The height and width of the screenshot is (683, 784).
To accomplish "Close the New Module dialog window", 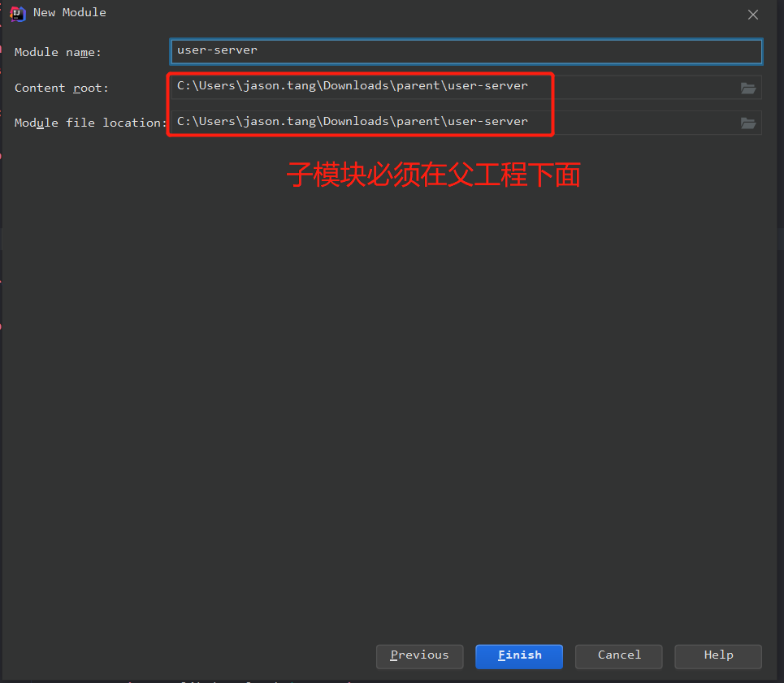I will point(753,15).
